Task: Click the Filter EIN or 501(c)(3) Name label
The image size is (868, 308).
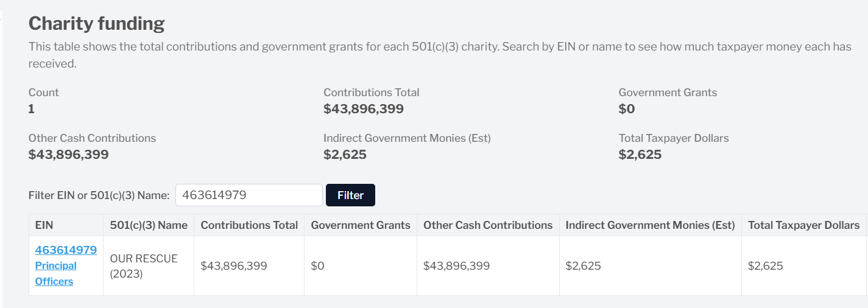Action: (x=99, y=195)
